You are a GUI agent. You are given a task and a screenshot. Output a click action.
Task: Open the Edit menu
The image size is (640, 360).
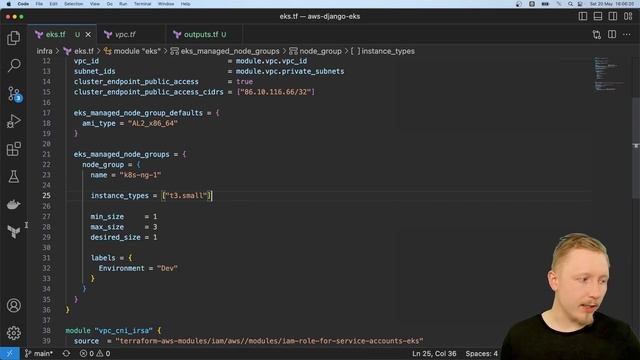[53, 4]
